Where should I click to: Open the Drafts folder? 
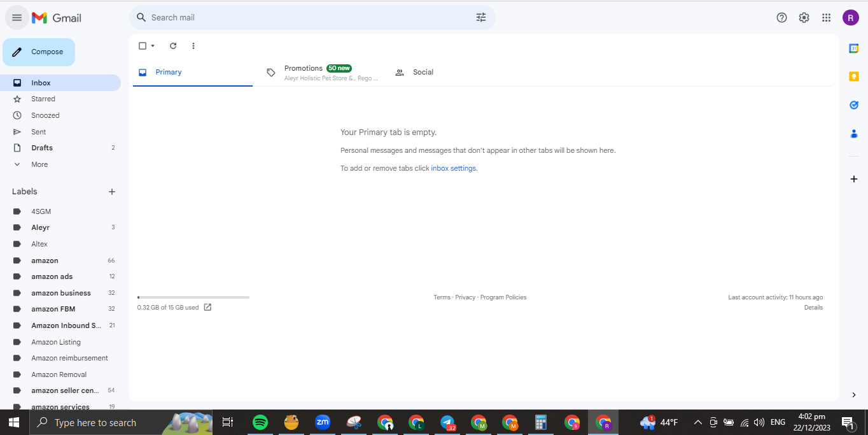point(60,148)
